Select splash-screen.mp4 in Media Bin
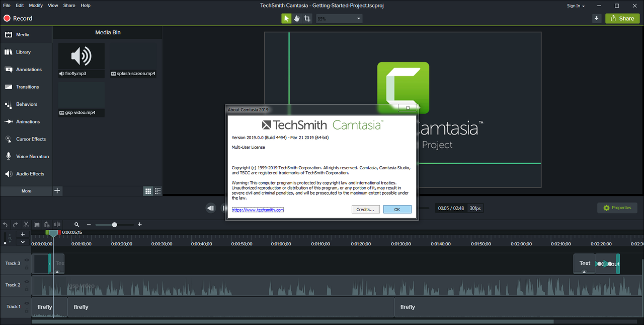 pos(133,60)
